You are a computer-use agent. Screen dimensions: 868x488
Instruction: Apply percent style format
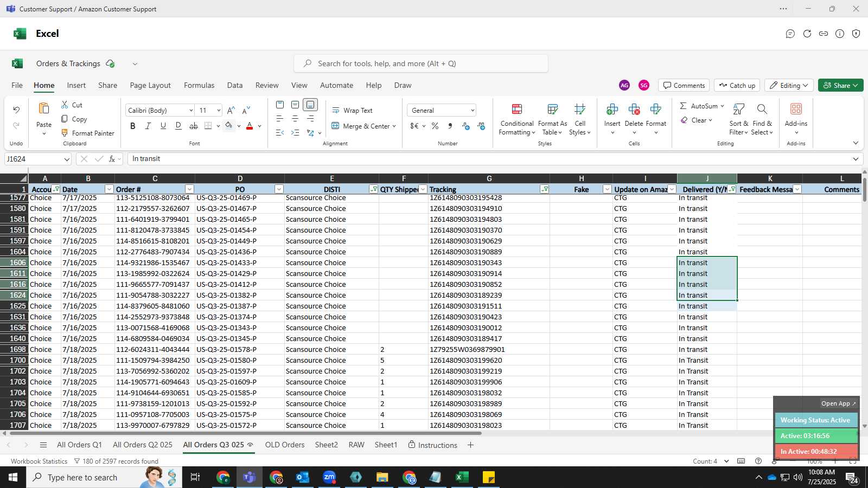[435, 126]
